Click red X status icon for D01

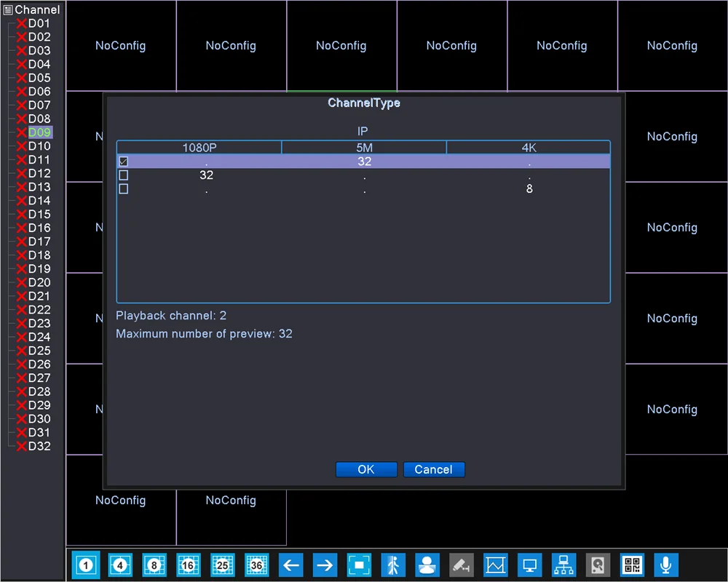(21, 23)
